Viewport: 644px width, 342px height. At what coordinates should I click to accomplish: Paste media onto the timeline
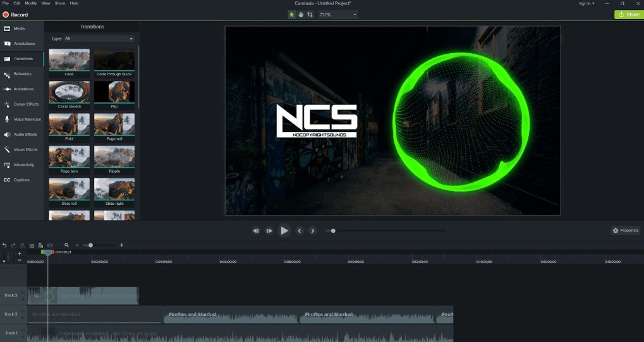40,245
